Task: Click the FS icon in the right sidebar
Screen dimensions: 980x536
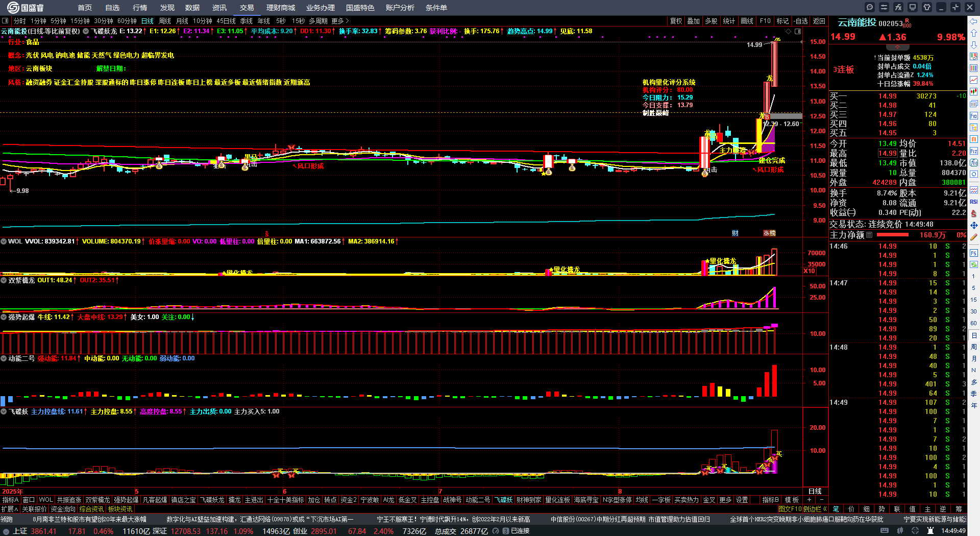Action: (974, 253)
